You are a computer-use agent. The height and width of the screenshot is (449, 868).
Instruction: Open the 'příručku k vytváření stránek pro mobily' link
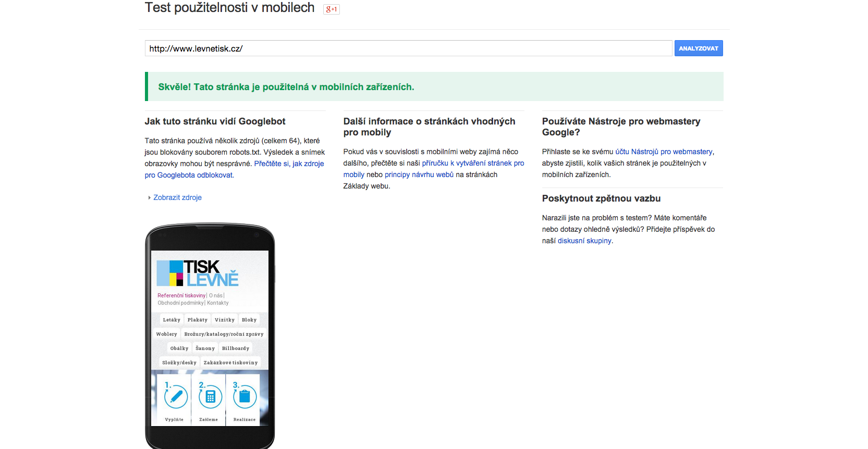point(434,169)
